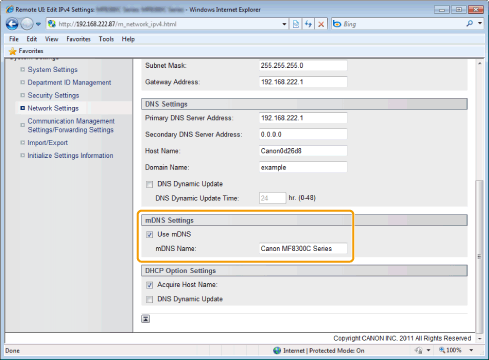Open the Tools menu
Screen dimensions: 489x360
pos(106,39)
